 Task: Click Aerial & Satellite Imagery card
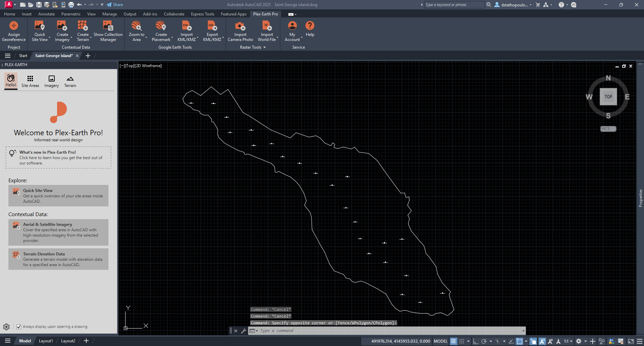pos(58,232)
